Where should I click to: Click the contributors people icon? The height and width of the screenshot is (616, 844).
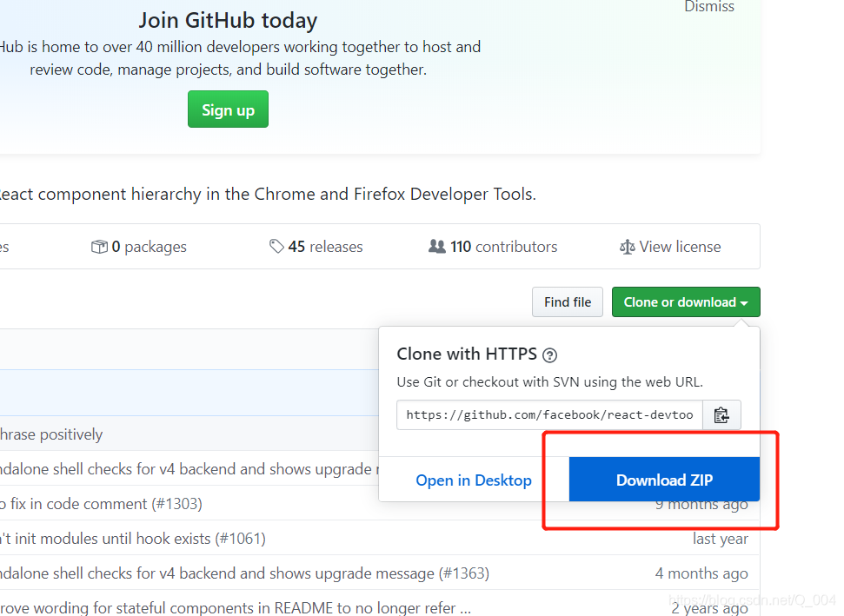coord(436,247)
